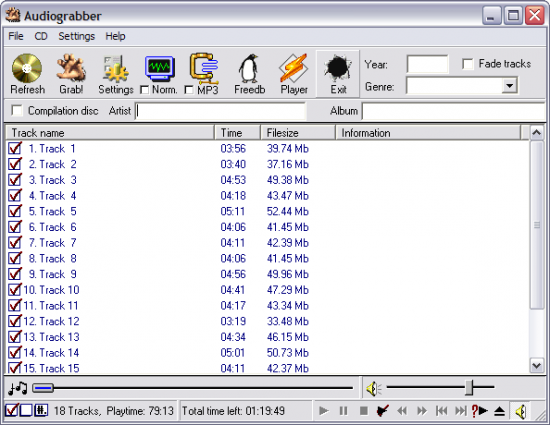Click "18 Tracks, Playtime: 79:13" status text
550x425 pixels.
point(114,411)
